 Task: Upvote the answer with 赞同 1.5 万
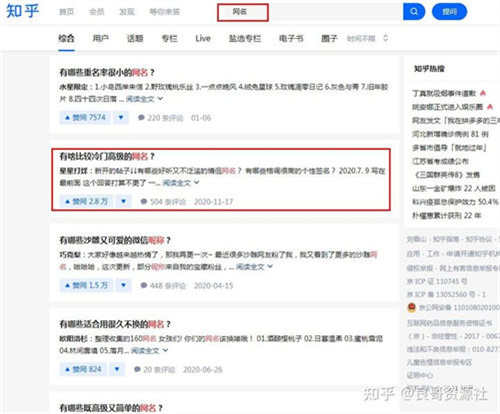[86, 285]
